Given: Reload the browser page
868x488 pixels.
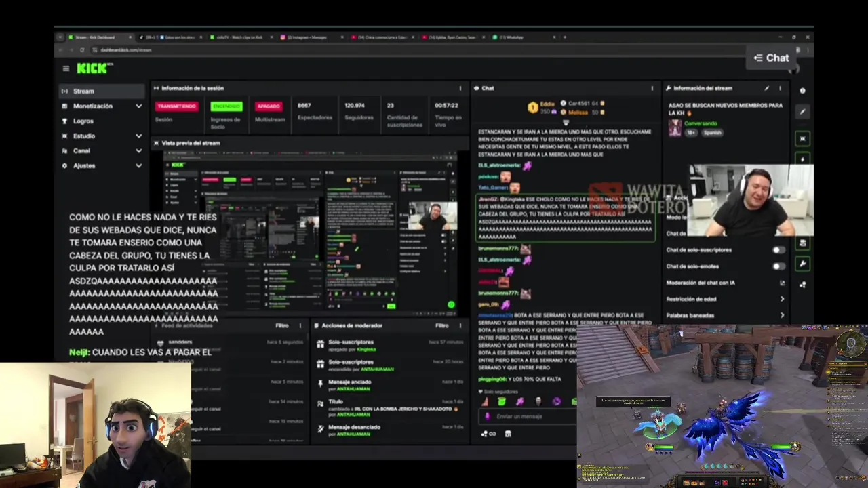Looking at the screenshot, I should click(x=82, y=50).
